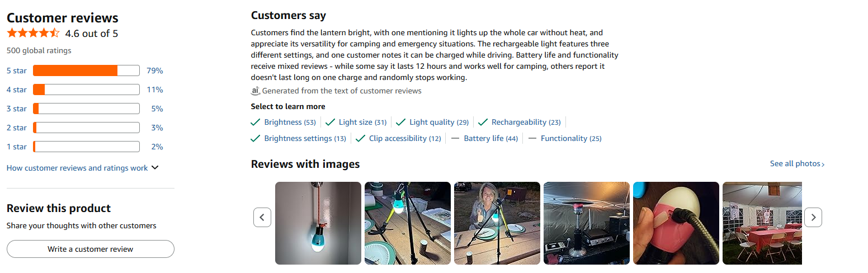Click the 79% percentage link
The width and height of the screenshot is (868, 273).
154,70
